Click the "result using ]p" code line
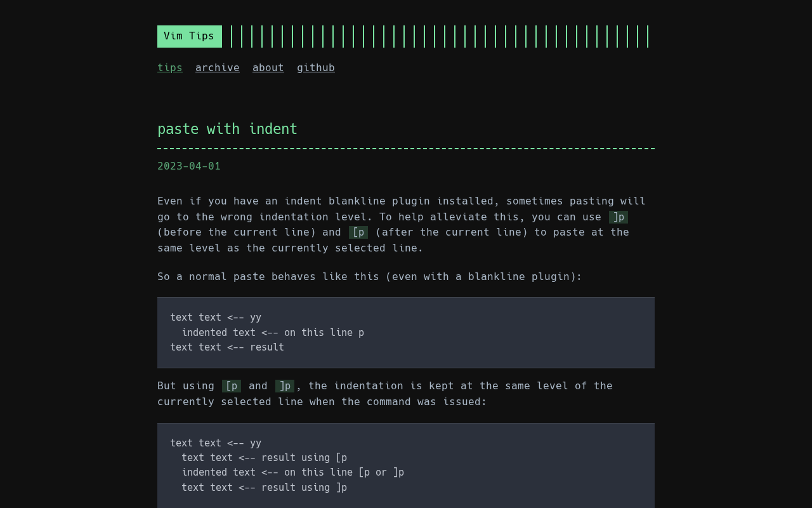The width and height of the screenshot is (812, 508). point(264,488)
